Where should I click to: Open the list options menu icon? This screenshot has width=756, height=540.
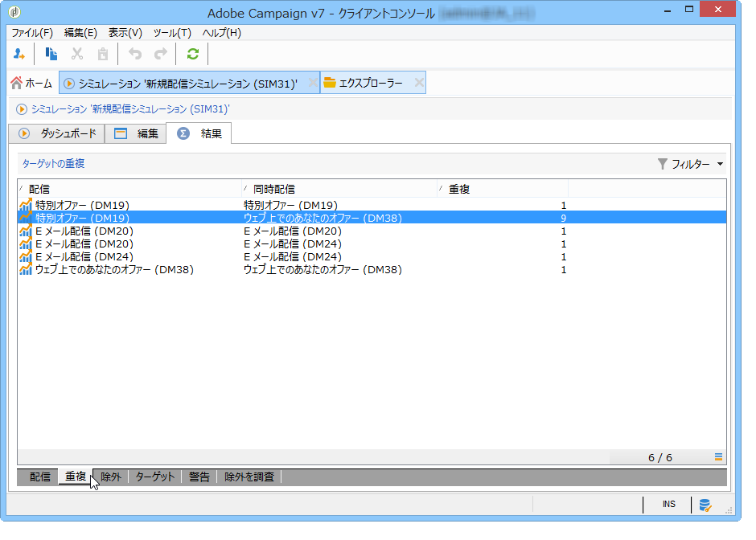718,456
